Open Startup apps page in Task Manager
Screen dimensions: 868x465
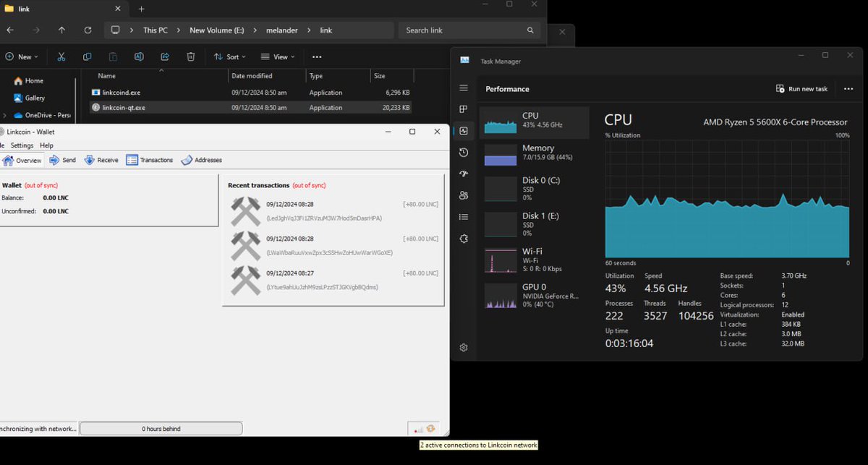464,174
